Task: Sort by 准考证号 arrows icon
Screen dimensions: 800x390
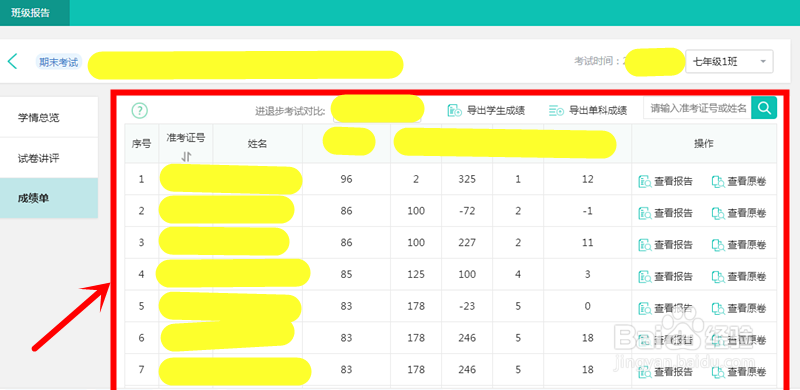Action: coord(186,157)
